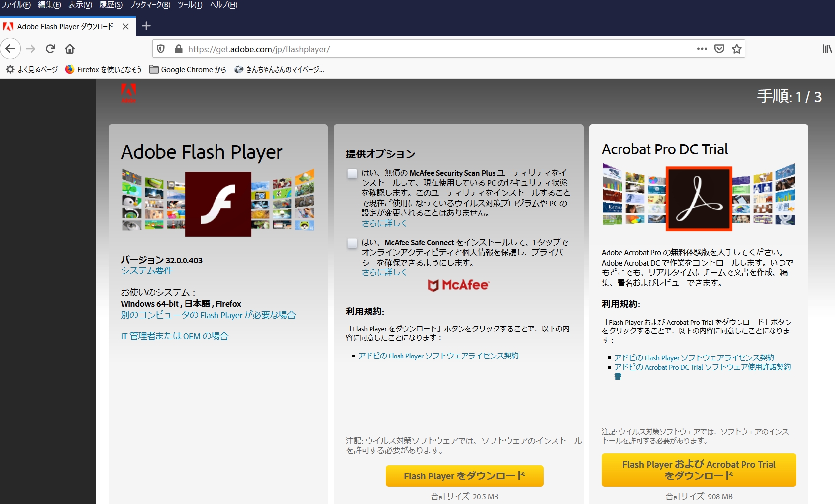Click Flash Player をダウンロード button
Image resolution: width=835 pixels, height=504 pixels.
(x=464, y=476)
